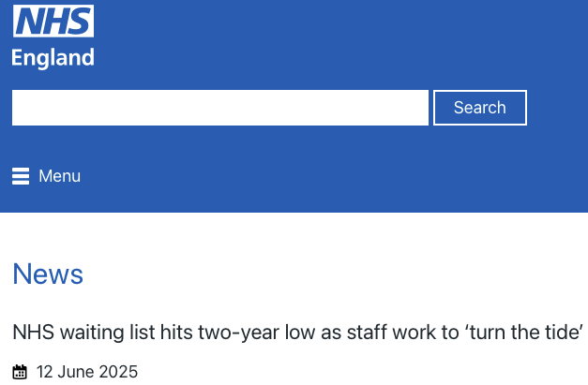Select the three-bar Menu toggle icon
588x385 pixels.
tap(21, 176)
